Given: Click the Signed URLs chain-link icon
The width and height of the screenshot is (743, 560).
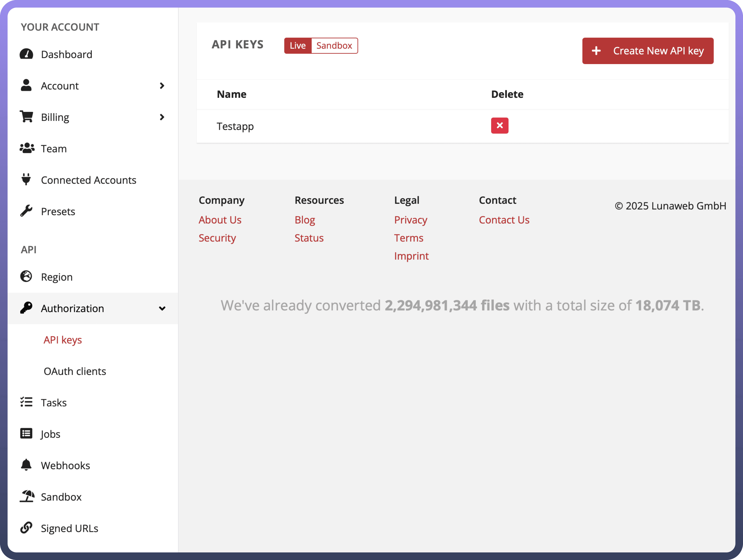Looking at the screenshot, I should click(x=26, y=528).
